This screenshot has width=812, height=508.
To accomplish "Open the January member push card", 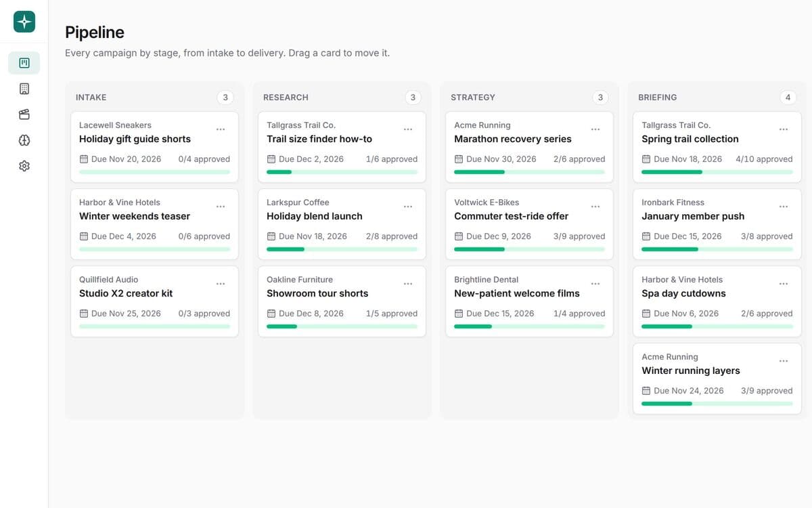I will click(x=717, y=224).
